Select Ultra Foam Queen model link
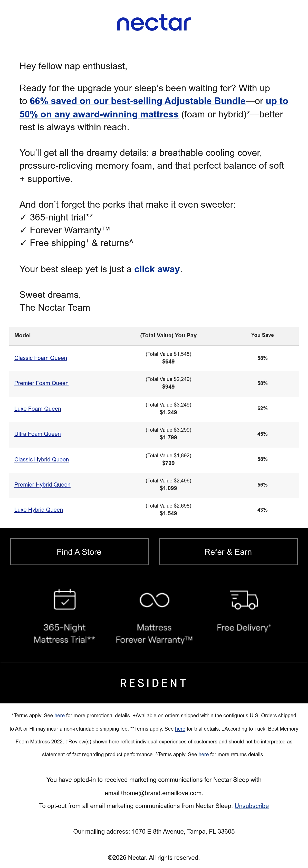 [x=37, y=434]
